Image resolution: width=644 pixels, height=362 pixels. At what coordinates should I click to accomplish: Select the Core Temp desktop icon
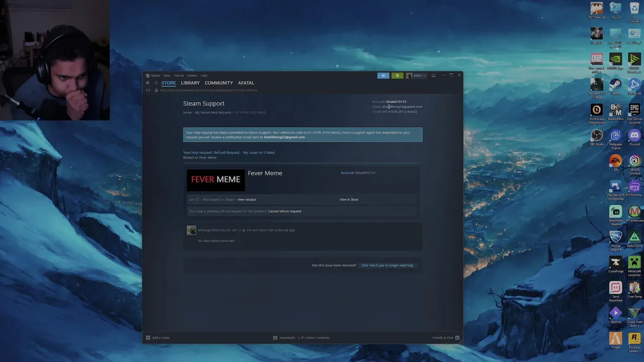point(634,290)
